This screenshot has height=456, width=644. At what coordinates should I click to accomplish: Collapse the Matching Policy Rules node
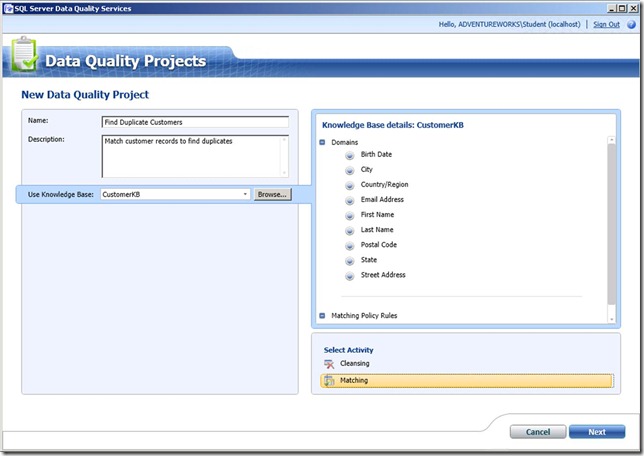point(322,316)
